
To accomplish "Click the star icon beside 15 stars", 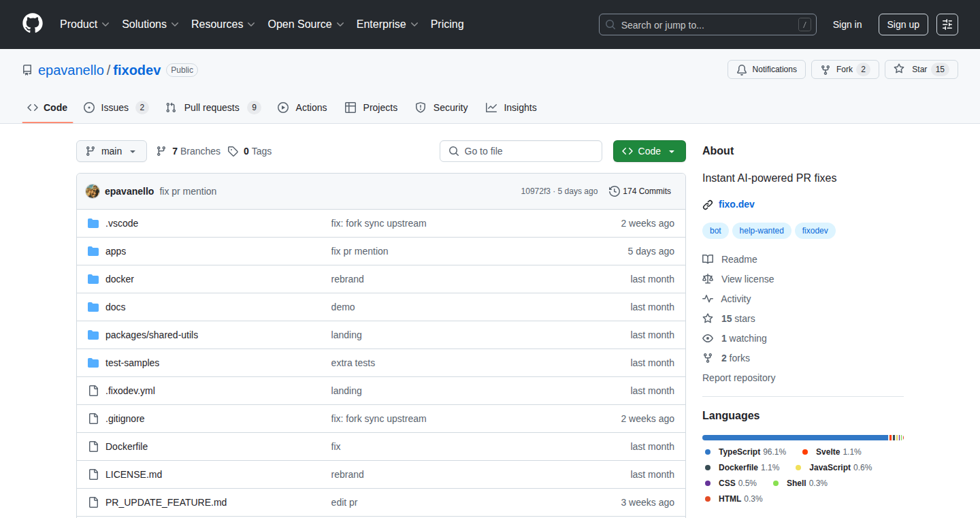I will tap(708, 319).
